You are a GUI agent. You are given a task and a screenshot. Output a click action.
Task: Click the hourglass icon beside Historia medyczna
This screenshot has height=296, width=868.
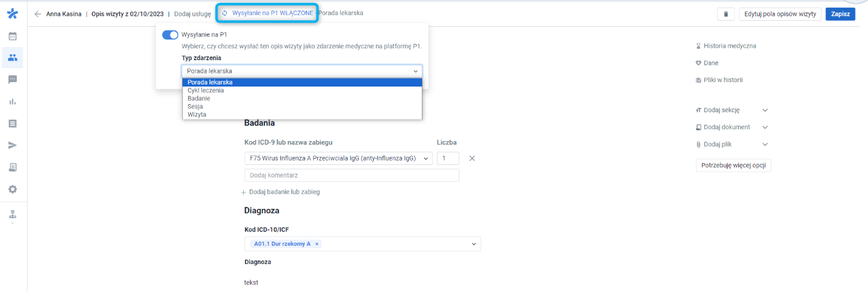point(698,46)
